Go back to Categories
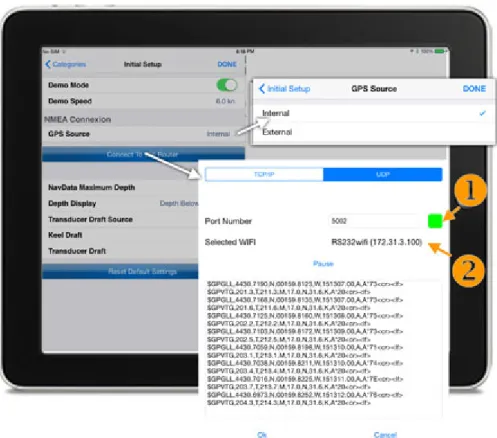The width and height of the screenshot is (497, 438). (66, 64)
